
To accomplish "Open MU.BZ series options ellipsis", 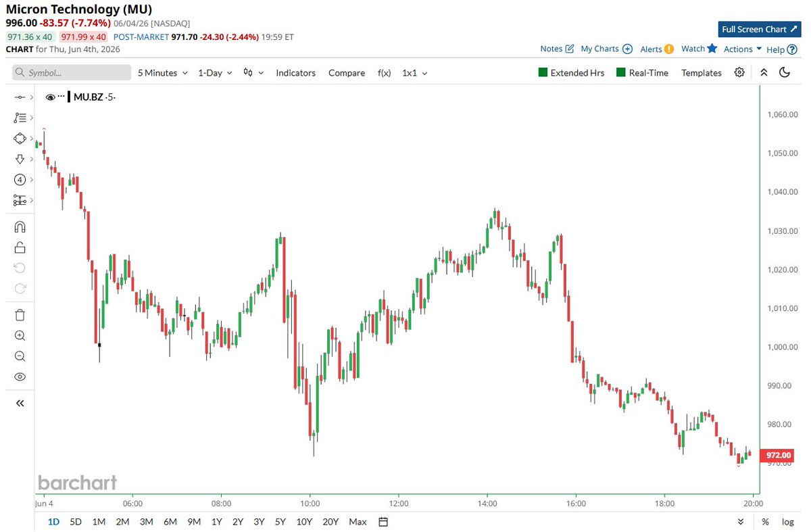I will pyautogui.click(x=61, y=97).
